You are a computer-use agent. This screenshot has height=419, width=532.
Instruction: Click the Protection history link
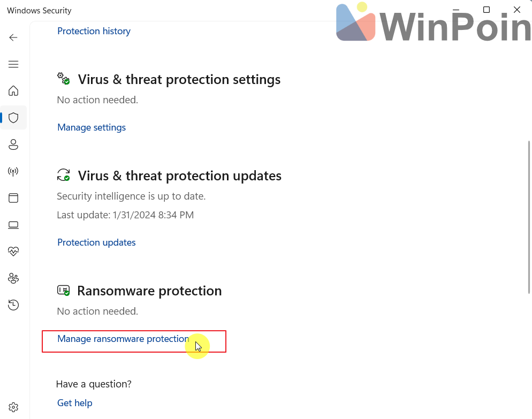click(x=94, y=31)
